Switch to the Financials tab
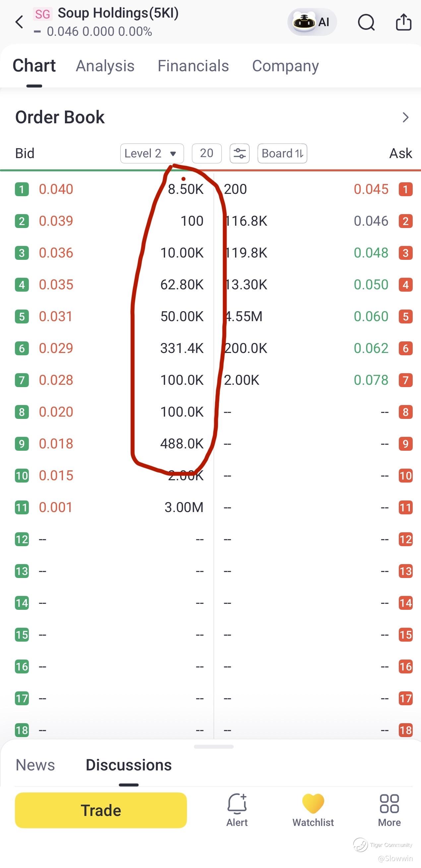Screen dimensions: 421x868 pyautogui.click(x=193, y=66)
